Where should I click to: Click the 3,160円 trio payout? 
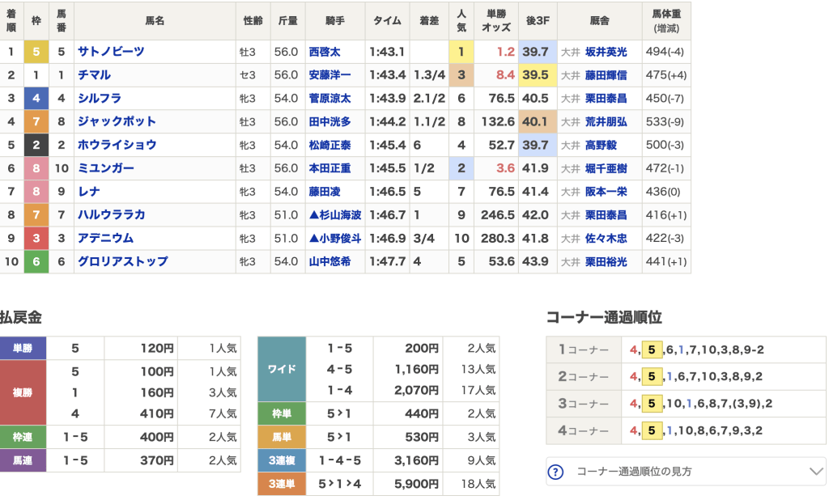tap(416, 460)
